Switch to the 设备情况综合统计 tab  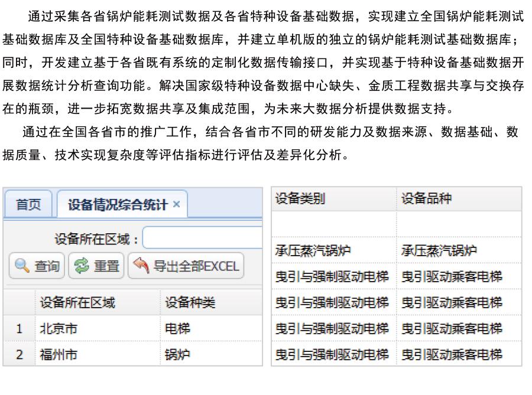117,205
